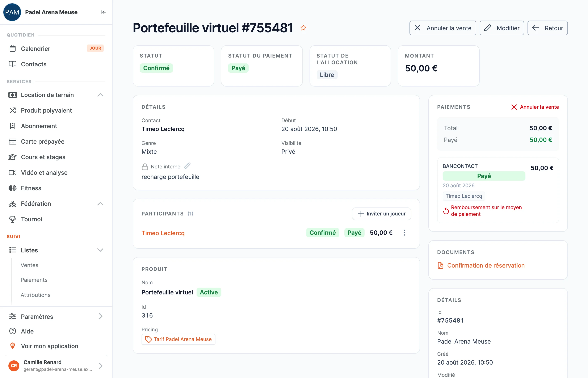
Task: Open the Paiements list
Action: click(x=34, y=280)
